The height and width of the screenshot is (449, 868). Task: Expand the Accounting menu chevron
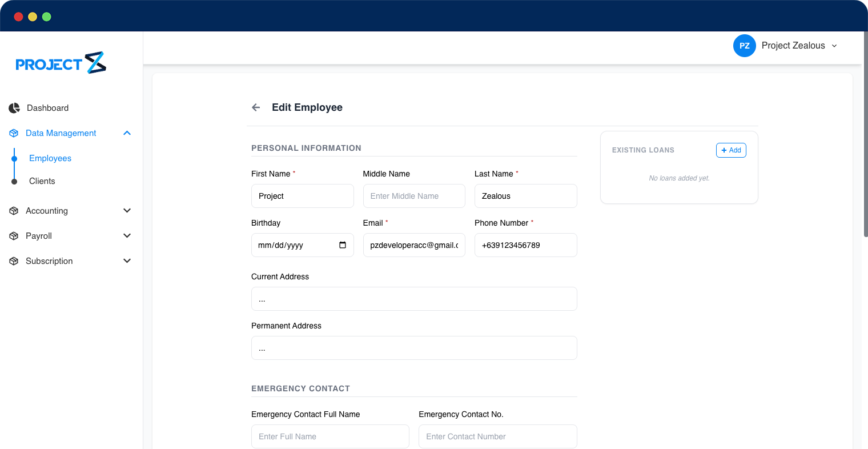pos(127,211)
